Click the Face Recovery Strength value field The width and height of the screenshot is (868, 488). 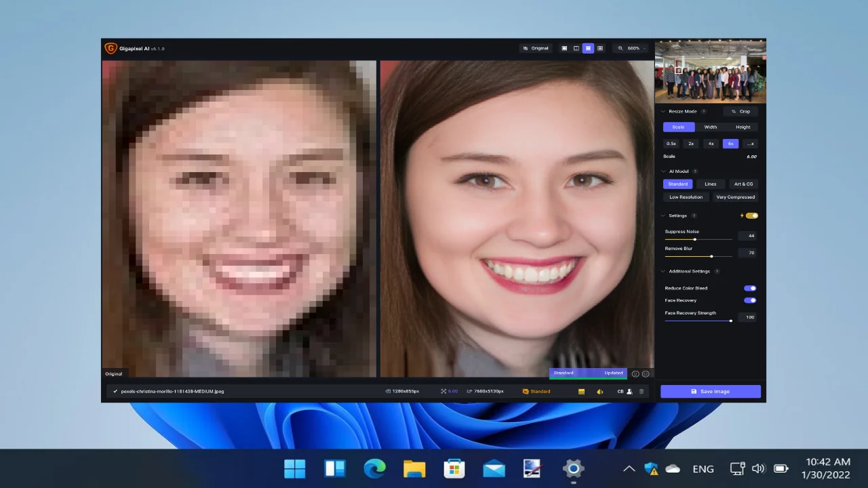pyautogui.click(x=747, y=317)
